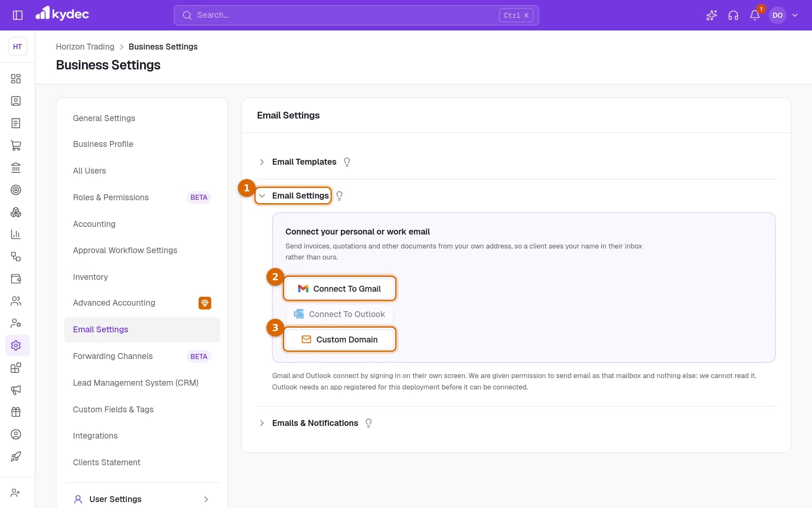The height and width of the screenshot is (508, 812).
Task: Click the lightbulb hint beside Email Templates
Action: (347, 162)
